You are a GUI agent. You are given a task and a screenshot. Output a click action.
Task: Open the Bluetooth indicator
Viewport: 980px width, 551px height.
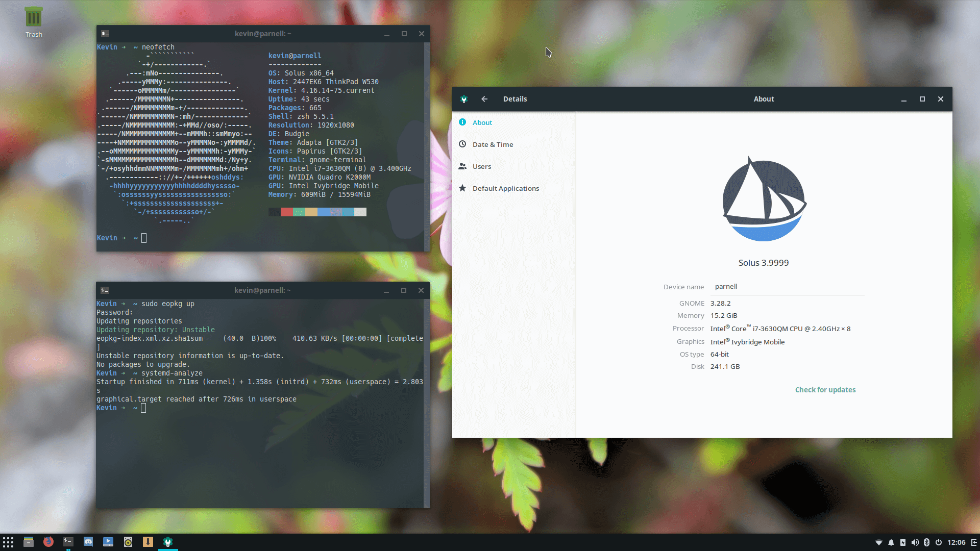coord(927,542)
